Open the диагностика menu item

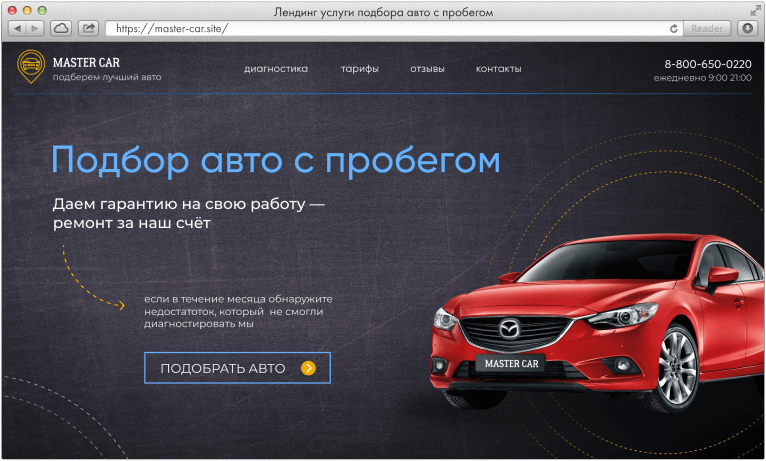point(276,69)
